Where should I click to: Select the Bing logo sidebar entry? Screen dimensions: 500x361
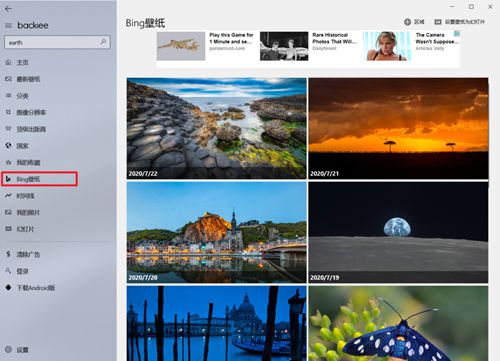(x=40, y=179)
